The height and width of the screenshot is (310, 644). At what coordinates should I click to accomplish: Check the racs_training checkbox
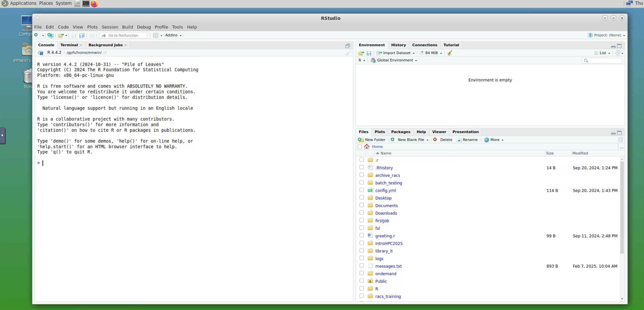[362, 296]
